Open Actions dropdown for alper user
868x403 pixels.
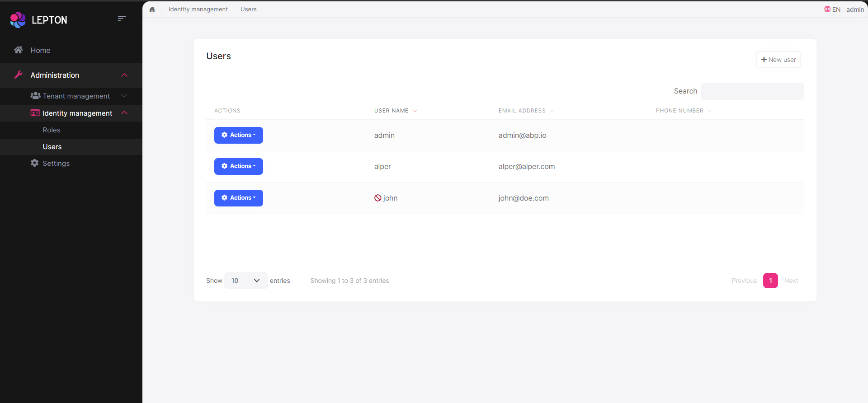(238, 166)
